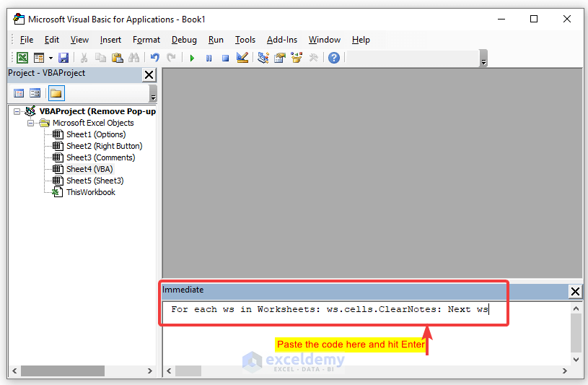Click Immediate window scroll up arrow

[x=576, y=308]
